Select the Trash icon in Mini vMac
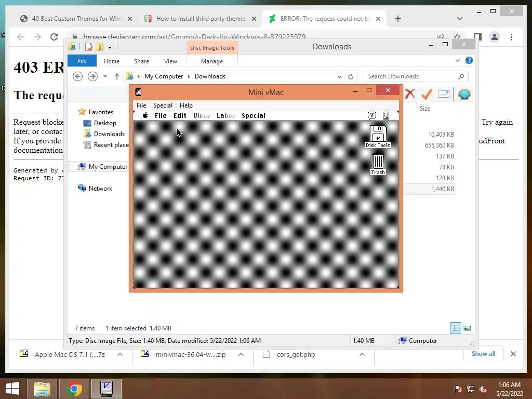The image size is (532, 399). pos(378,164)
